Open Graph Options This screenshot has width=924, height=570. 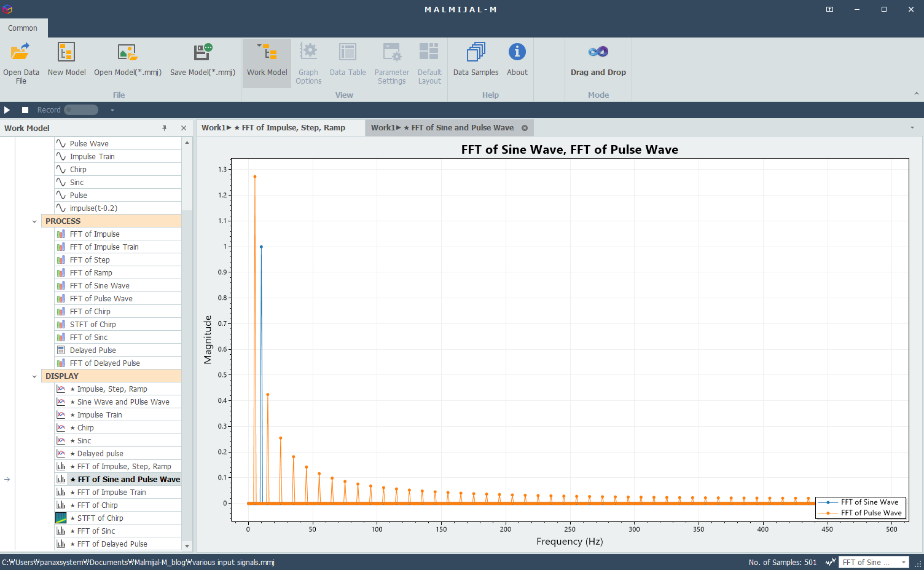pyautogui.click(x=308, y=63)
